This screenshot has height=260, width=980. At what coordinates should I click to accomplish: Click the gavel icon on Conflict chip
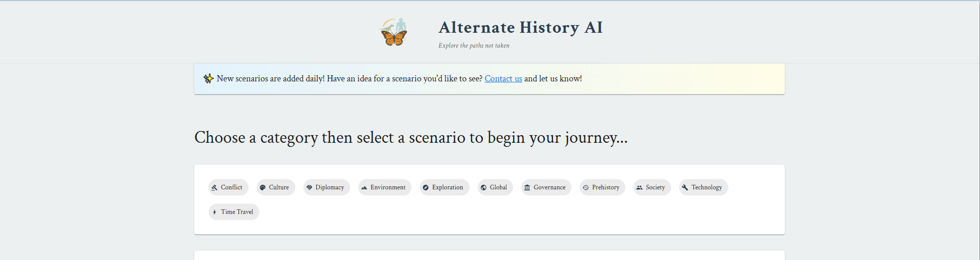click(x=215, y=188)
